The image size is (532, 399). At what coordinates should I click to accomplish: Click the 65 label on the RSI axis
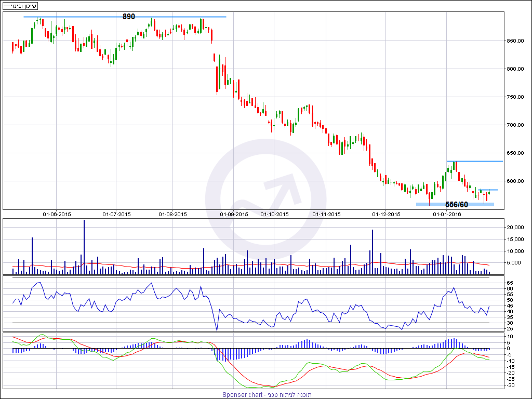(510, 283)
